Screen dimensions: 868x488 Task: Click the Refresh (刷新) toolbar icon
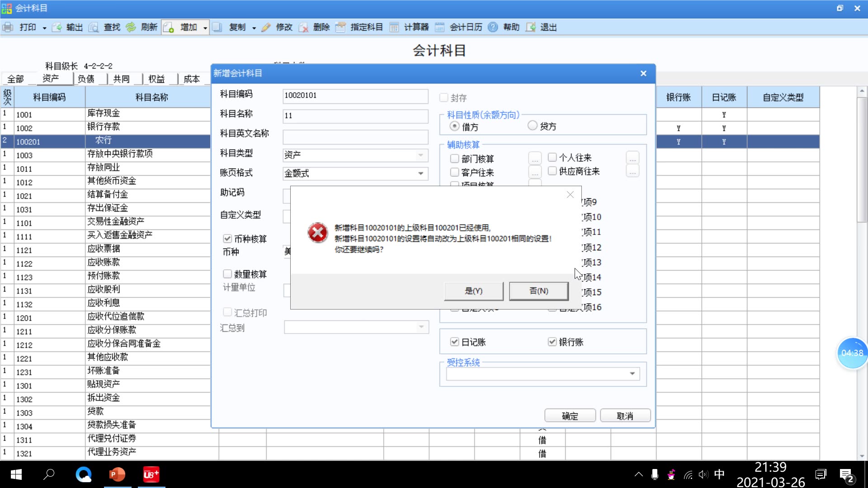point(131,27)
